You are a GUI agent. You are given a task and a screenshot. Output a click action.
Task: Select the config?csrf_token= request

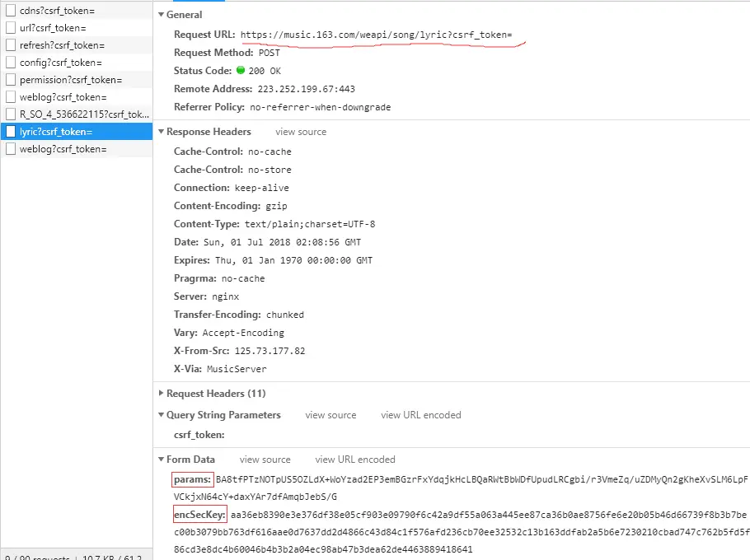(77, 63)
